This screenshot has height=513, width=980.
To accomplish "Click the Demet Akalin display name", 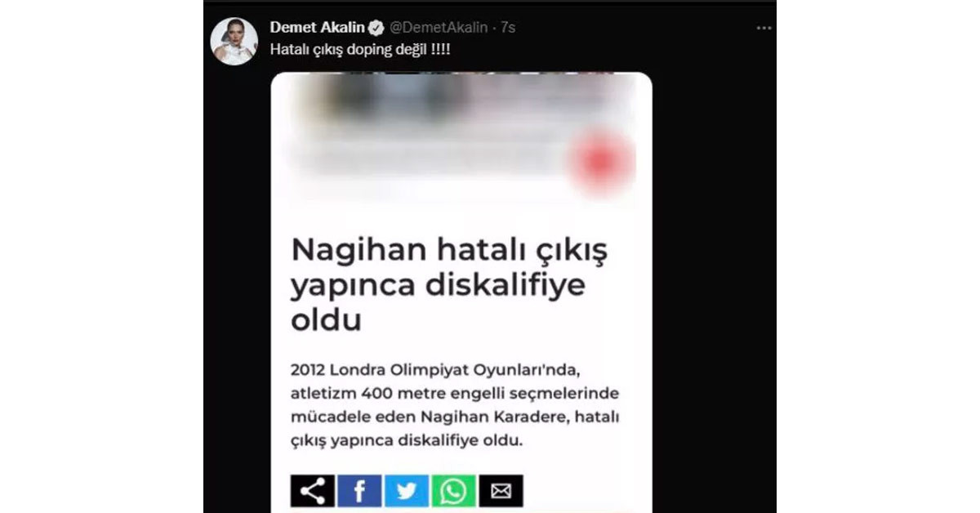I will 317,28.
